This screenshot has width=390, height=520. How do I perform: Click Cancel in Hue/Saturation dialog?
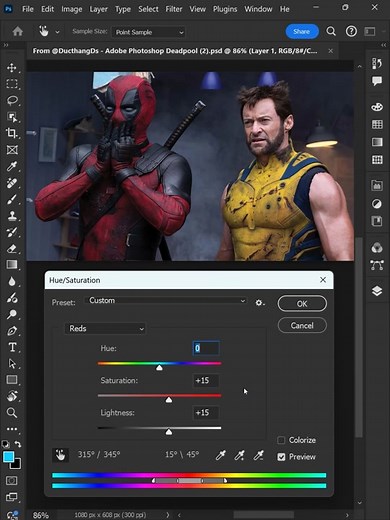click(302, 325)
